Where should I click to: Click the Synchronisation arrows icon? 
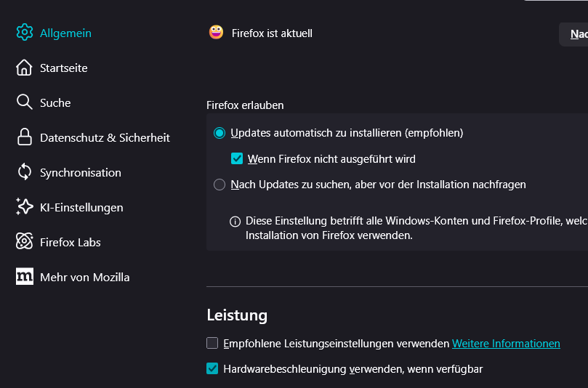25,172
